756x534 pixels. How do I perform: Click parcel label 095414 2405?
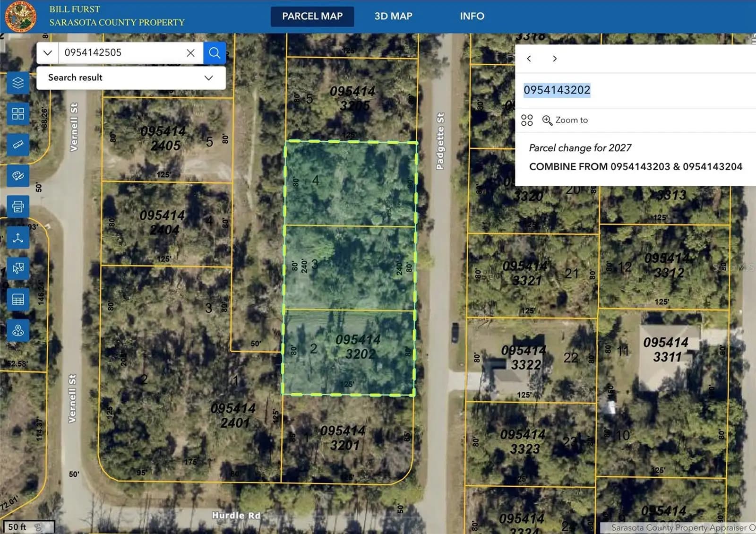[x=164, y=138]
